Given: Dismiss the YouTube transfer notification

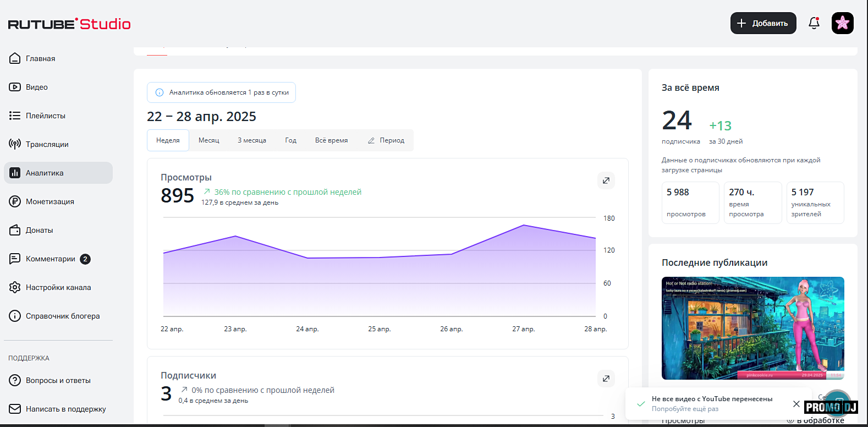Looking at the screenshot, I should (x=796, y=404).
